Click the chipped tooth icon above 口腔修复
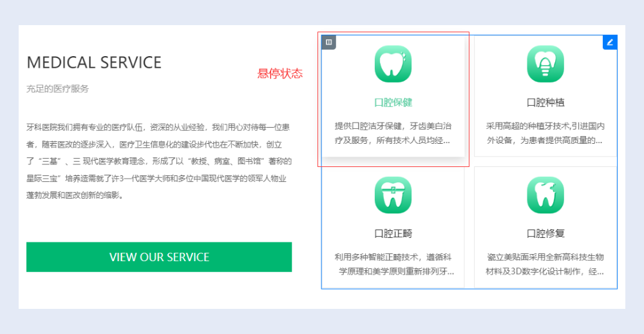Viewport: 644px width, 334px height. 545,195
